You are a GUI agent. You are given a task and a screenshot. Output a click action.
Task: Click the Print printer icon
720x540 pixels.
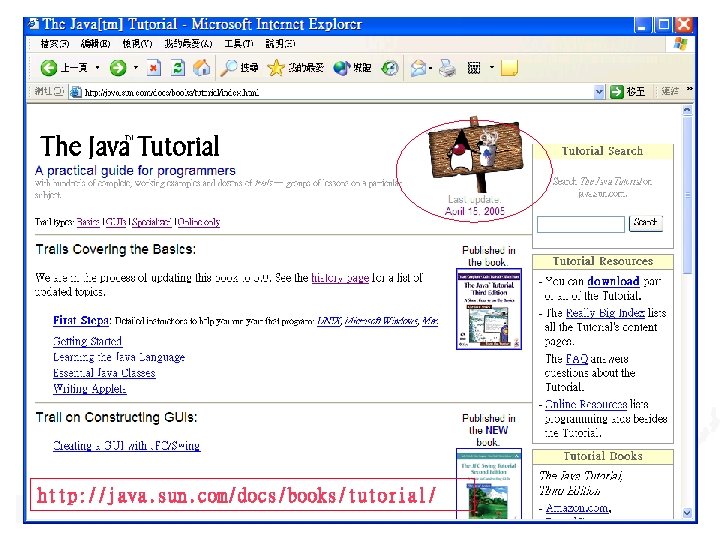[x=447, y=68]
